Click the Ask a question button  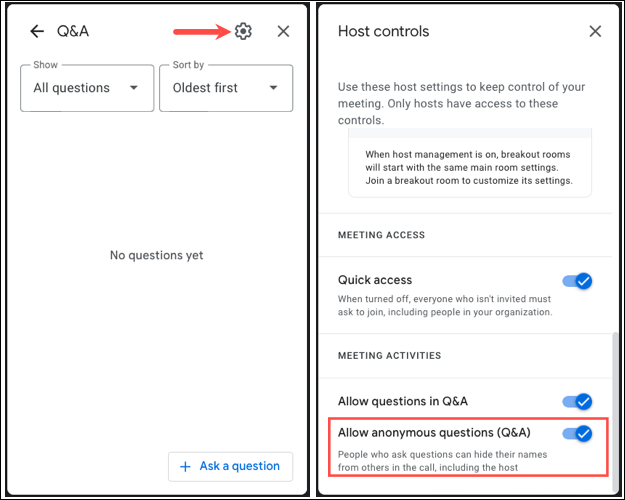[230, 466]
